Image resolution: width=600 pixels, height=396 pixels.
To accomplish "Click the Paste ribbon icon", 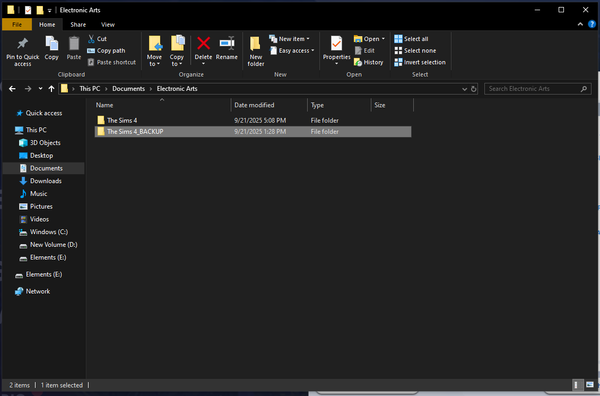I will point(74,48).
